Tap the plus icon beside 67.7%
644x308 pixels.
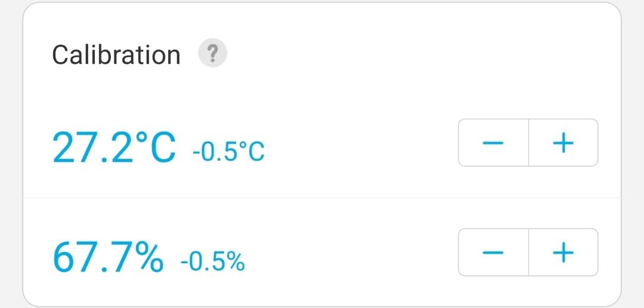(x=563, y=252)
